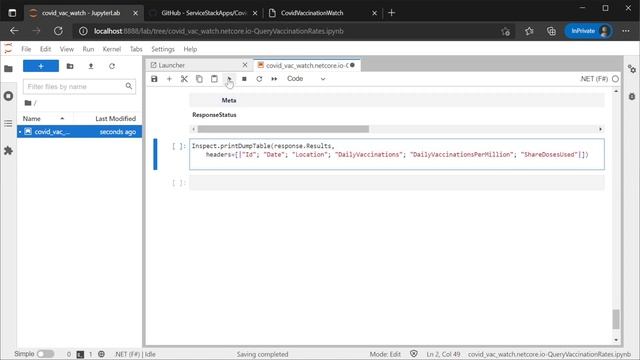This screenshot has height=360, width=640.
Task: Click the .NET (F#) | Idle status text
Action: click(135, 354)
